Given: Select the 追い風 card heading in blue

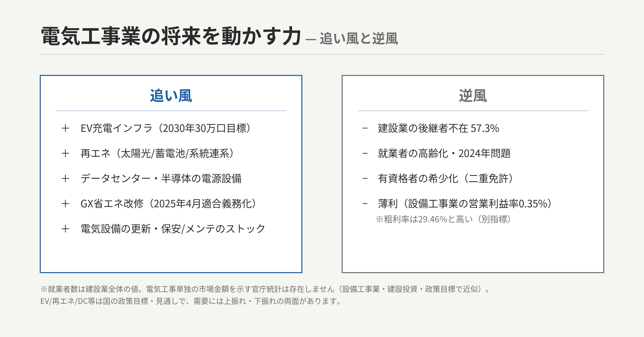Looking at the screenshot, I should click(171, 96).
